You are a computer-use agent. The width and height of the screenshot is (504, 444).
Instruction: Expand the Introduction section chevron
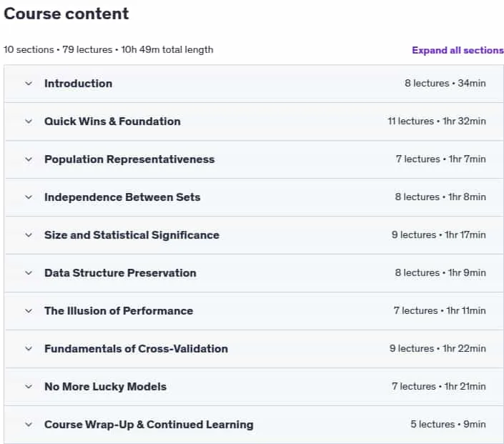click(29, 84)
